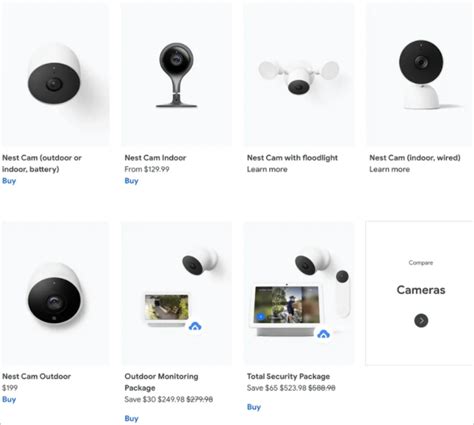474x425 pixels.
Task: Open the Nest Cam Indoor title
Action: click(155, 158)
